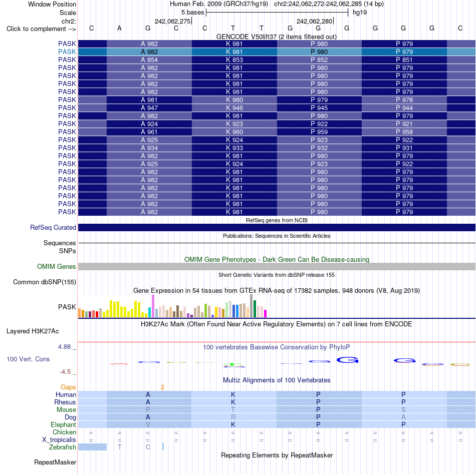Image resolution: width=476 pixels, height=474 pixels.
Task: Select codon cell 'A 854' in PASK track
Action: (149, 60)
